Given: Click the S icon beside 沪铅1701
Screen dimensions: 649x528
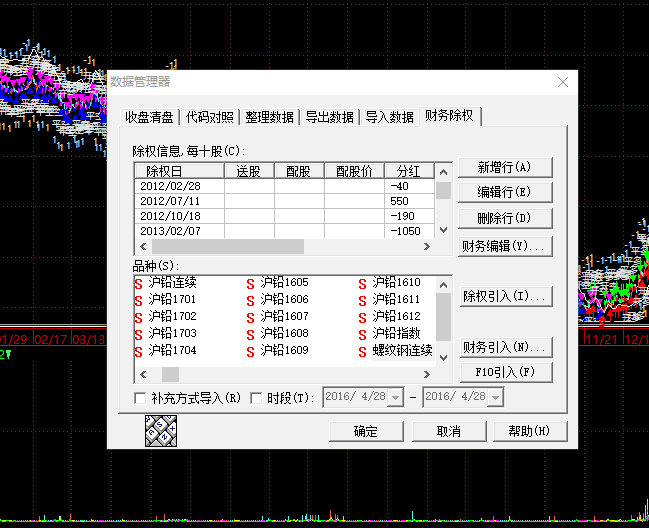Looking at the screenshot, I should [x=139, y=301].
